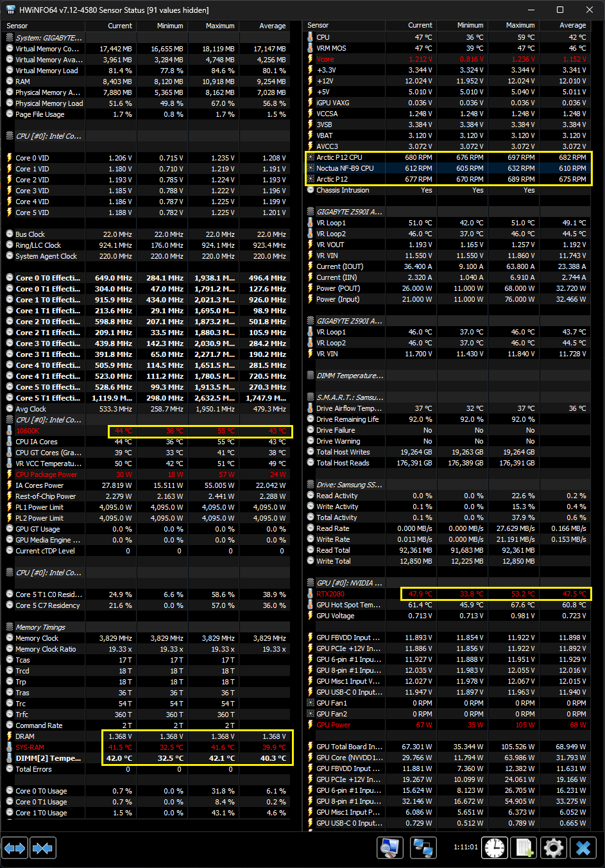Select the VBAT row

447,135
